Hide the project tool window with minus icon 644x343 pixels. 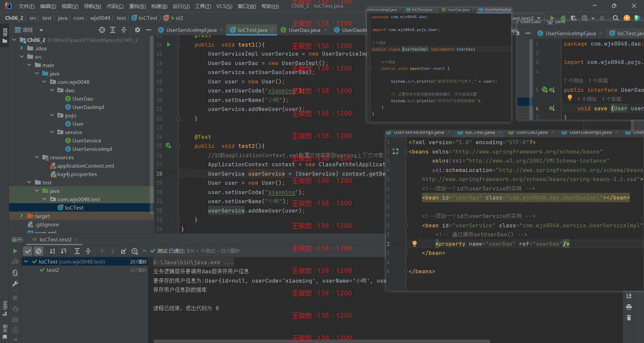coord(148,30)
